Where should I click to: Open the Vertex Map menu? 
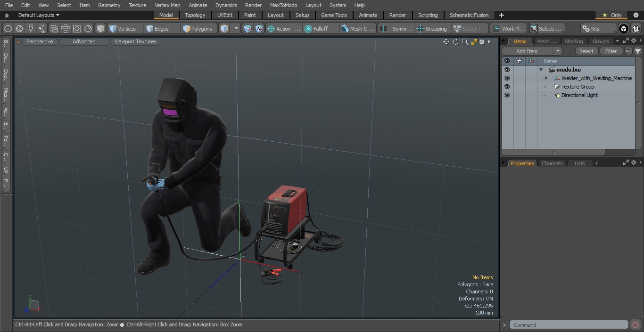[x=167, y=5]
